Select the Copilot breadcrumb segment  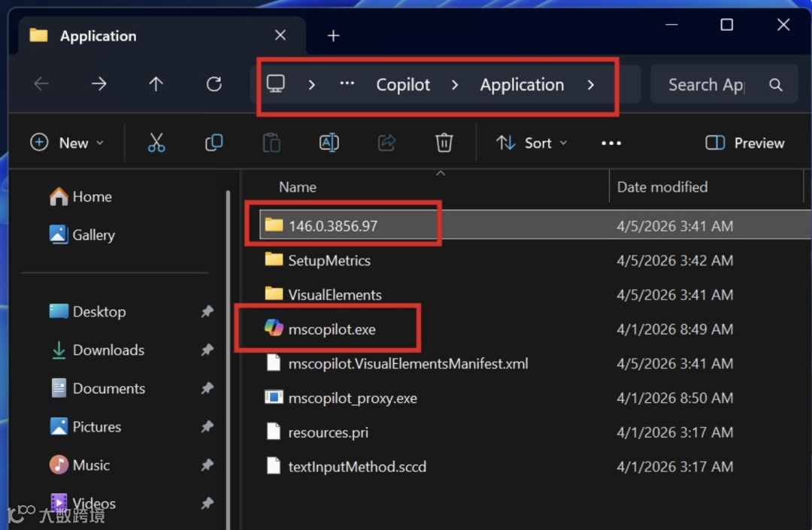(x=403, y=84)
